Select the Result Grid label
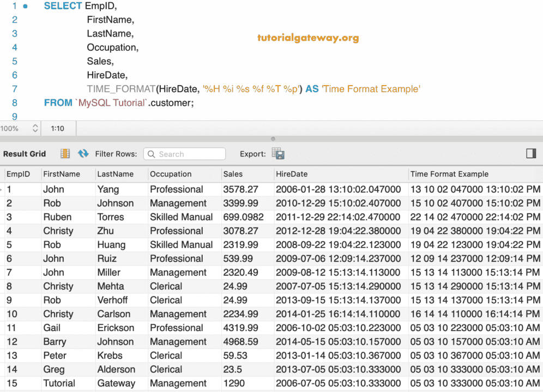Image resolution: width=543 pixels, height=392 pixels. coord(25,154)
